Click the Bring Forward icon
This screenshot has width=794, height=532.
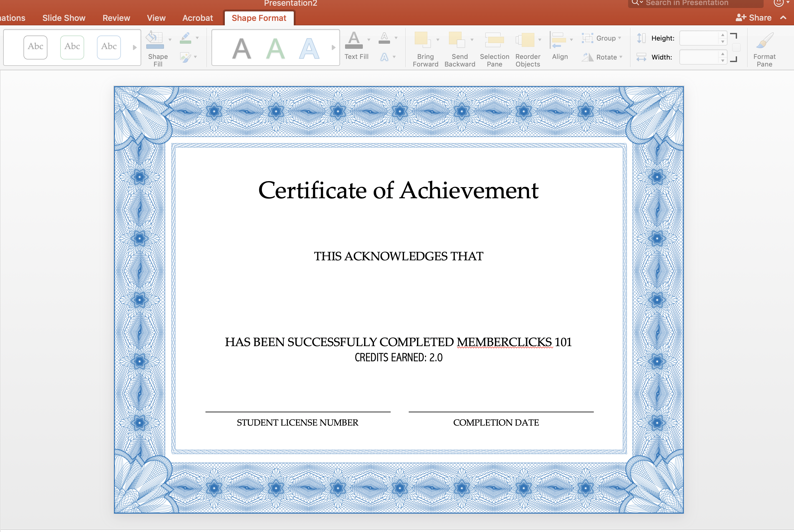pos(423,40)
